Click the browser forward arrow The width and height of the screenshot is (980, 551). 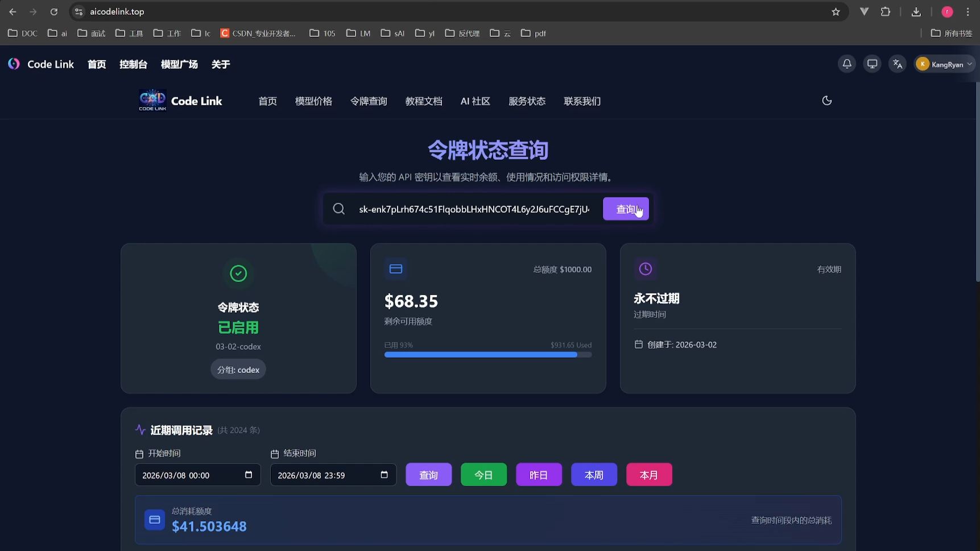coord(33,11)
